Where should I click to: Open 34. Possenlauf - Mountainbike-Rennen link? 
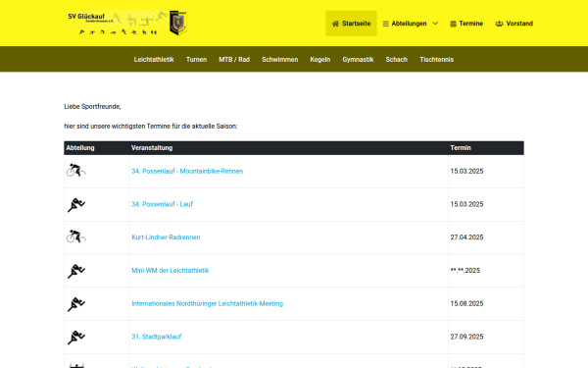187,171
